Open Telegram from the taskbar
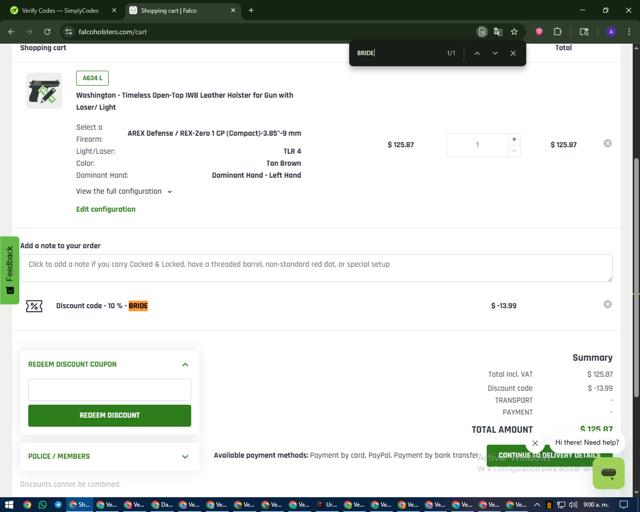Viewport: 640px width, 512px height. (x=58, y=505)
